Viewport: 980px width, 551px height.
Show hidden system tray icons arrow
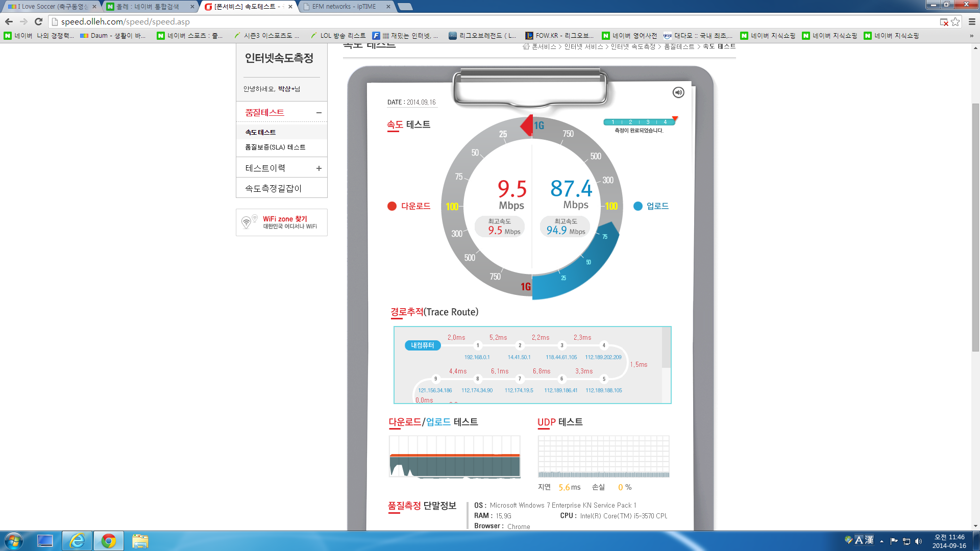(x=881, y=541)
